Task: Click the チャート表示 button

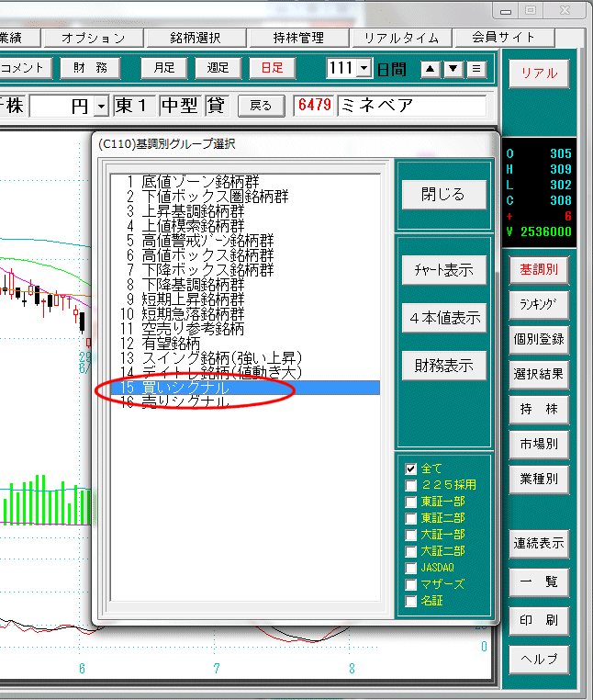Action: tap(443, 270)
